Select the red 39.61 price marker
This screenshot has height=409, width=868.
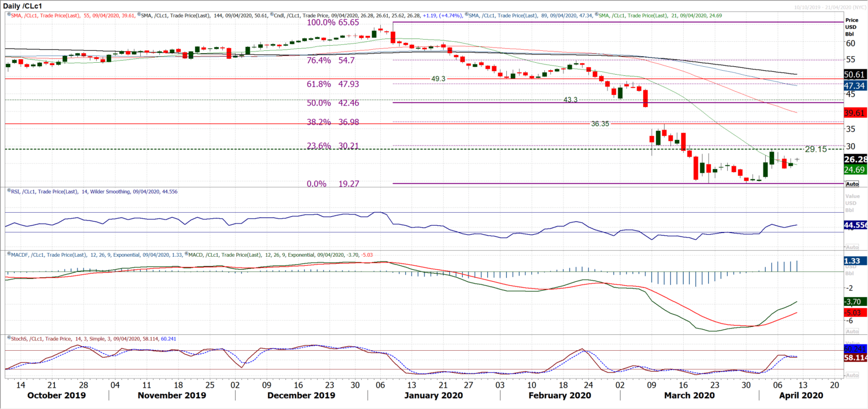[855, 112]
